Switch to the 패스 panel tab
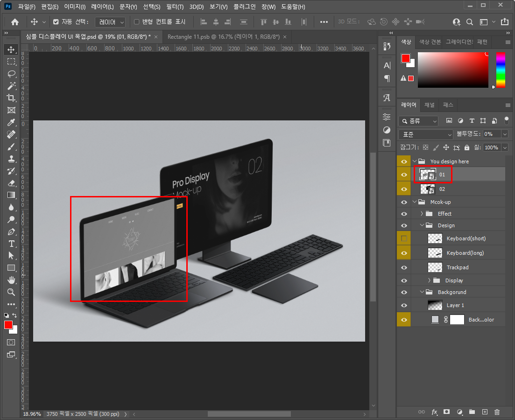 448,105
